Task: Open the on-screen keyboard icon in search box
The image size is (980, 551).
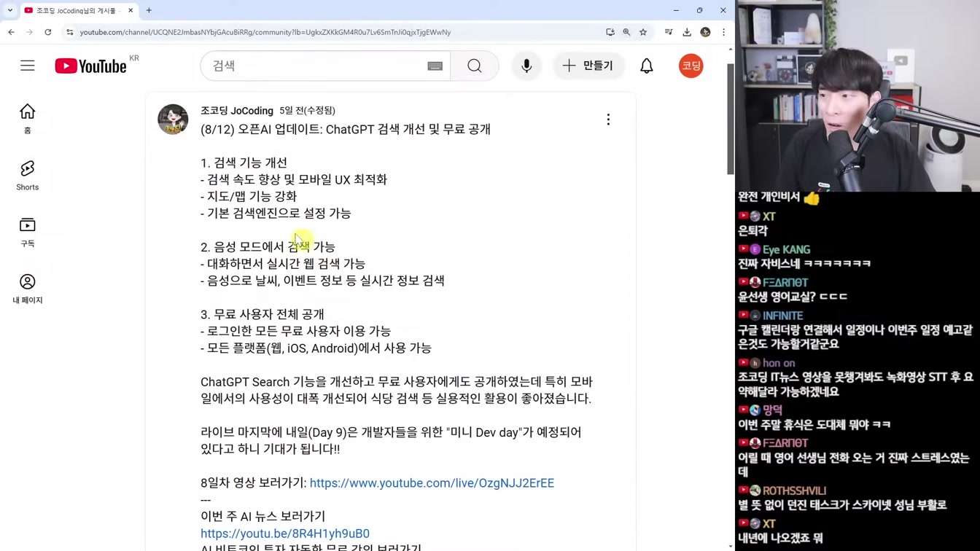Action: (x=435, y=66)
